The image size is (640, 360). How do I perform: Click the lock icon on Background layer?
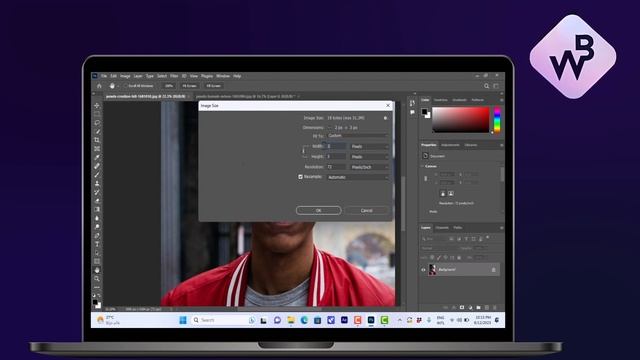pyautogui.click(x=493, y=270)
